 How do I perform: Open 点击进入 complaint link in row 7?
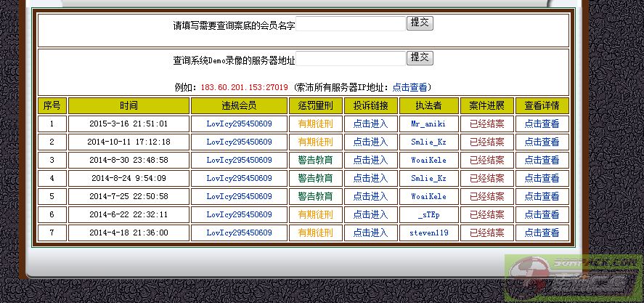click(x=370, y=233)
